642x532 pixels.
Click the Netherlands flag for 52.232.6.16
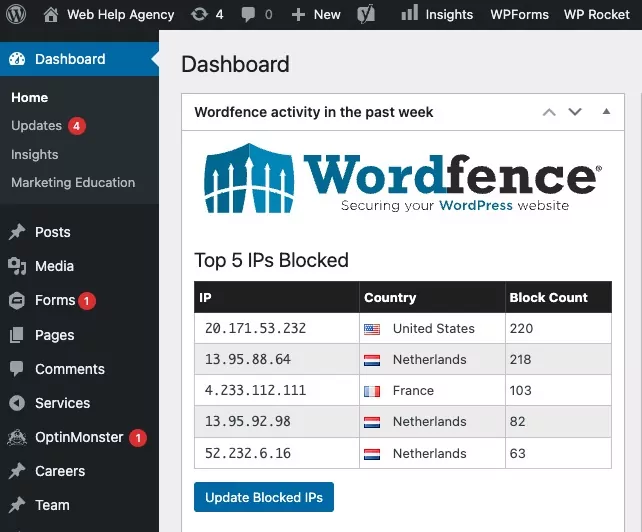372,454
